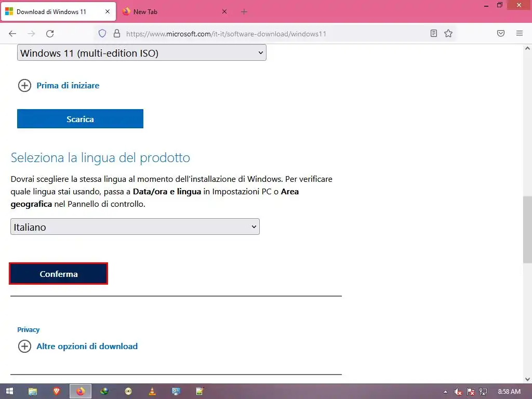Open the Pocket save icon
Viewport: 532px width, 399px height.
tap(501, 33)
